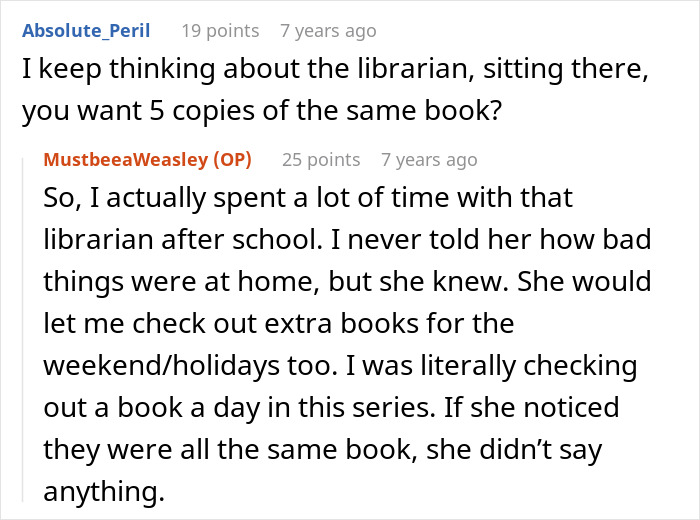Open the reply's 7 years ago timestamp
700x520 pixels.
pos(429,159)
